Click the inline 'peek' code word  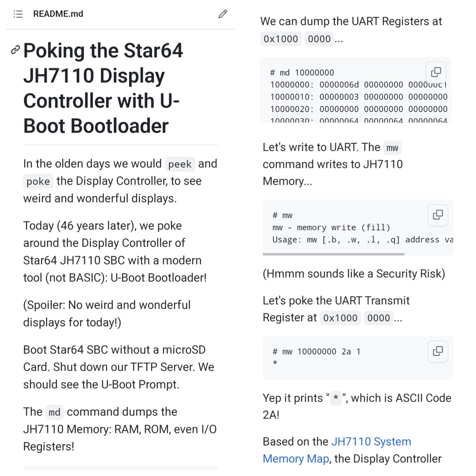180,164
